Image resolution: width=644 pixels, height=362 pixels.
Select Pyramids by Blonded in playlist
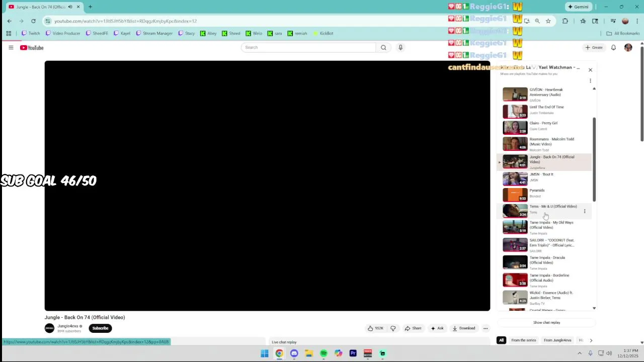click(544, 194)
